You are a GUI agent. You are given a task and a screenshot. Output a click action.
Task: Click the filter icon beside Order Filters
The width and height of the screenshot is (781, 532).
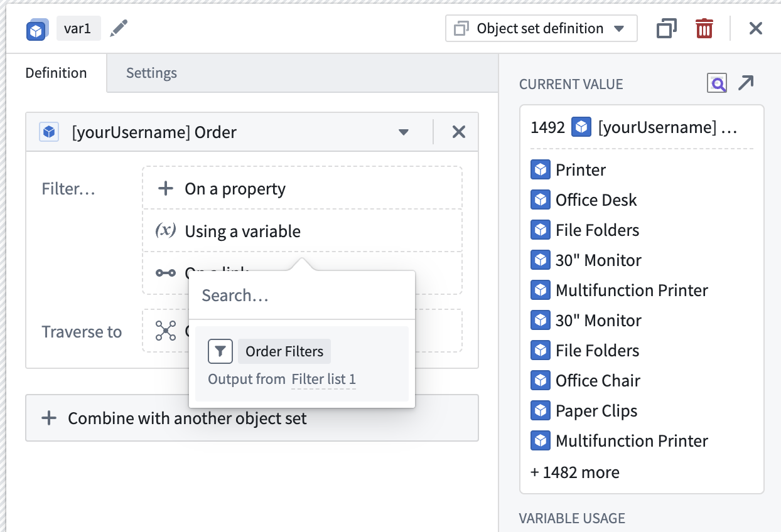(x=220, y=351)
